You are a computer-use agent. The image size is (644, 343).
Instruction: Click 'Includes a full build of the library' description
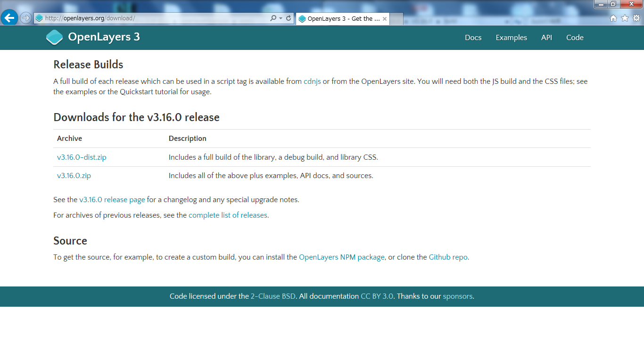[273, 157]
